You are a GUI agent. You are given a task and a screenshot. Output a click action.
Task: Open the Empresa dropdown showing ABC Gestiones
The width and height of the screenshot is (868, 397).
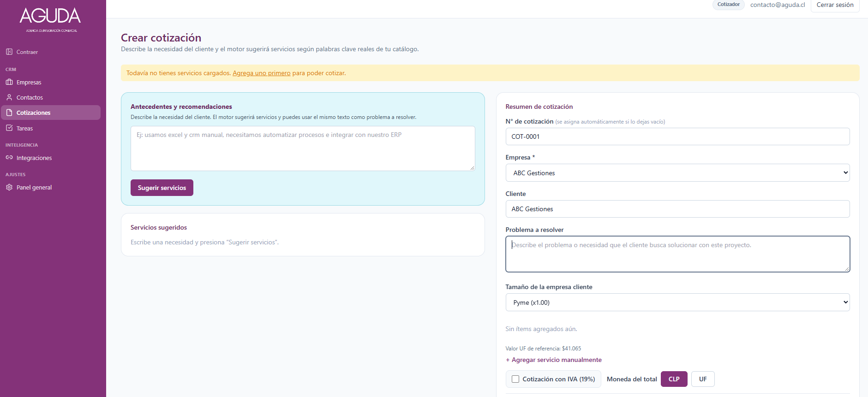[677, 173]
